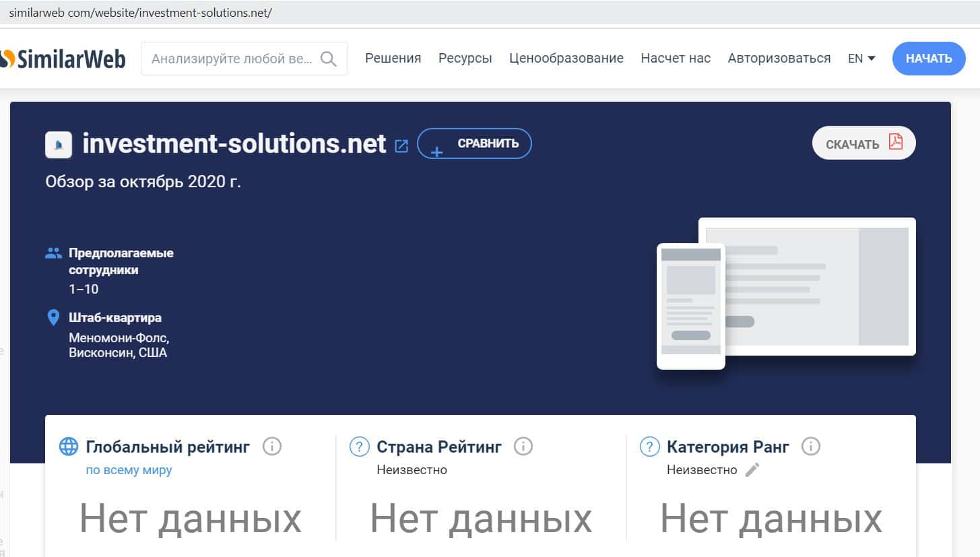Follow the по всему миру link
The width and height of the screenshot is (980, 557).
tap(129, 470)
